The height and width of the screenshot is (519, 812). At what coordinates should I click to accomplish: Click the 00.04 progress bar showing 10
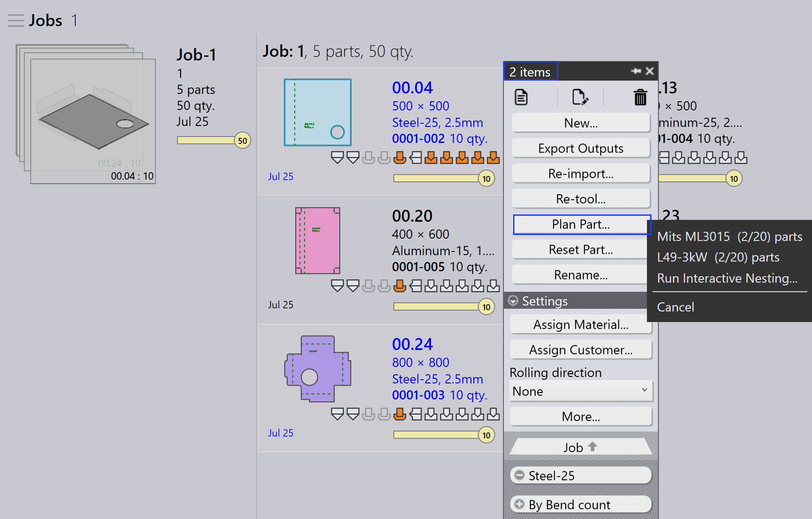(444, 178)
